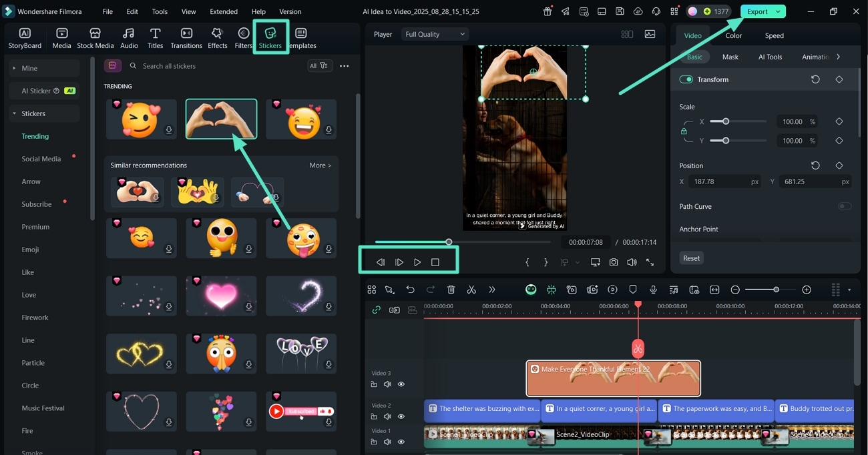
Task: Step back one frame
Action: coord(381,262)
